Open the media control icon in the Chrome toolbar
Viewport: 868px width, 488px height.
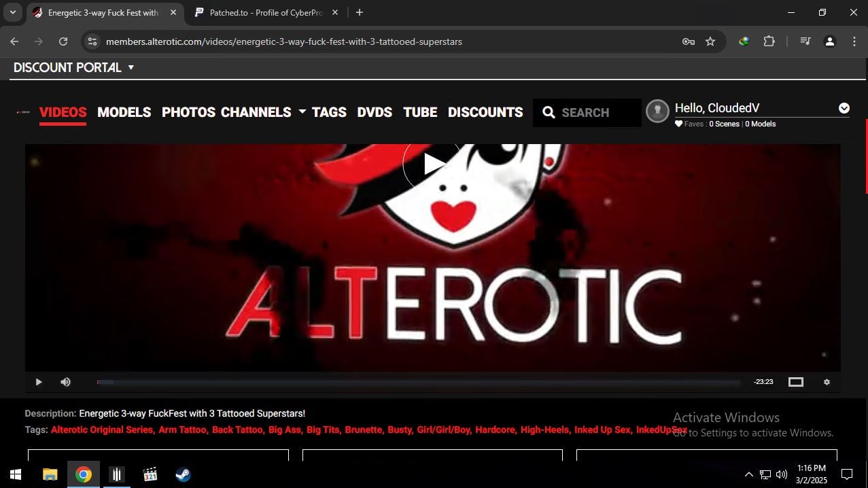[805, 41]
